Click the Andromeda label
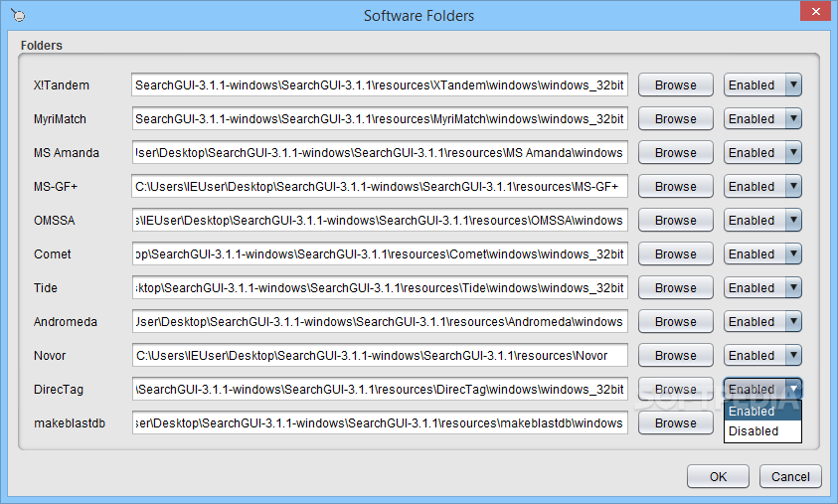 (66, 322)
